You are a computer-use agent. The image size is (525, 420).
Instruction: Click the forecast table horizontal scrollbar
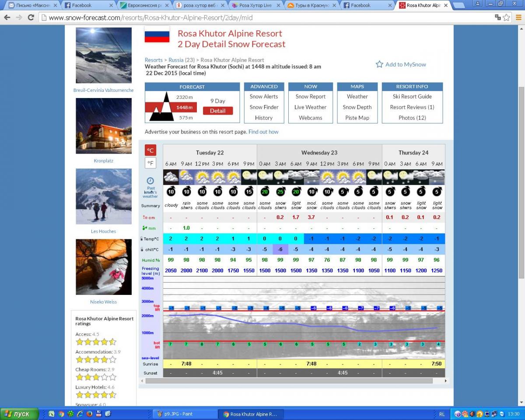[x=289, y=381]
